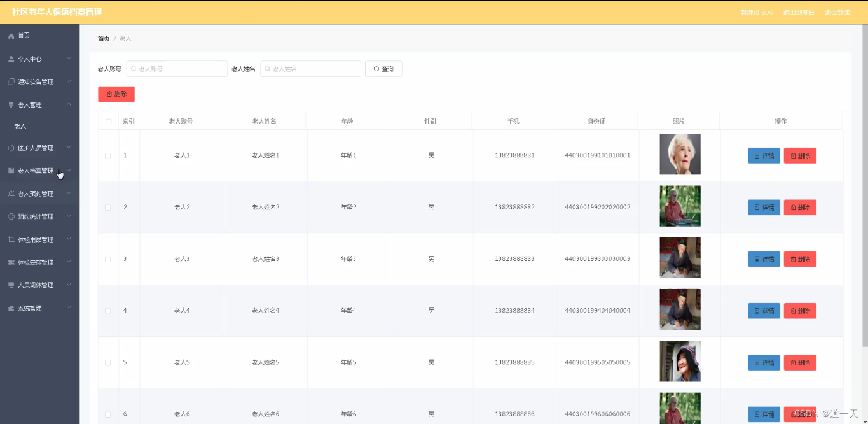Click ID number 440300199606060006
This screenshot has width=868, height=424.
(598, 414)
